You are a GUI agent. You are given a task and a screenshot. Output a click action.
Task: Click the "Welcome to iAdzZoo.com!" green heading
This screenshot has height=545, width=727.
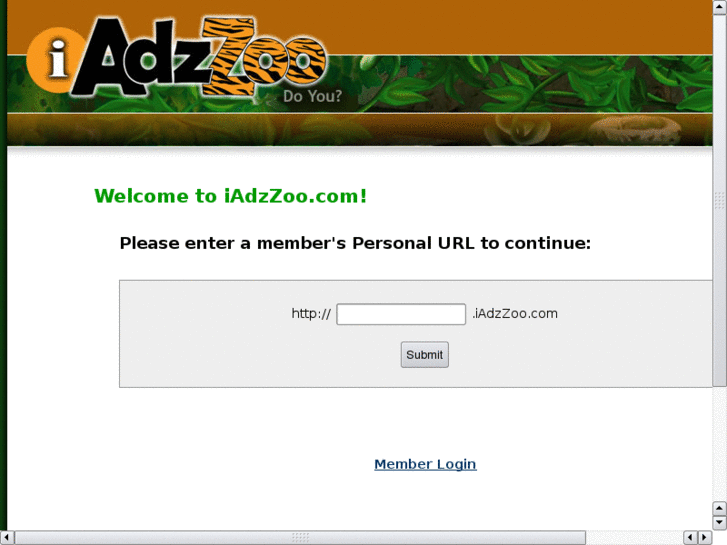230,196
